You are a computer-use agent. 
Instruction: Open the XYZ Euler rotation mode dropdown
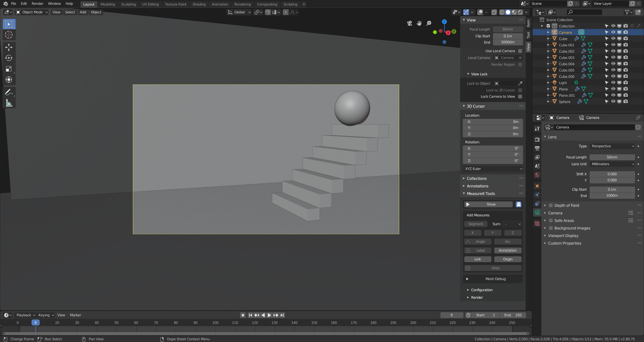pyautogui.click(x=493, y=169)
